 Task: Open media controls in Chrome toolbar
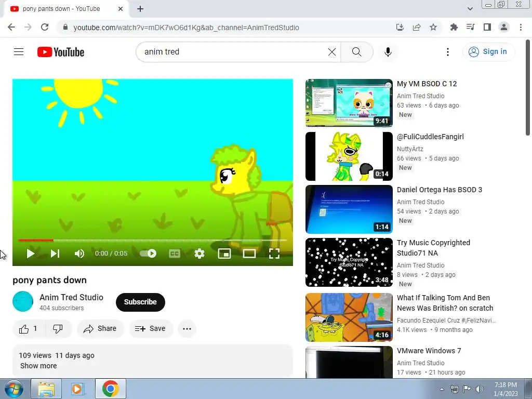(x=470, y=28)
